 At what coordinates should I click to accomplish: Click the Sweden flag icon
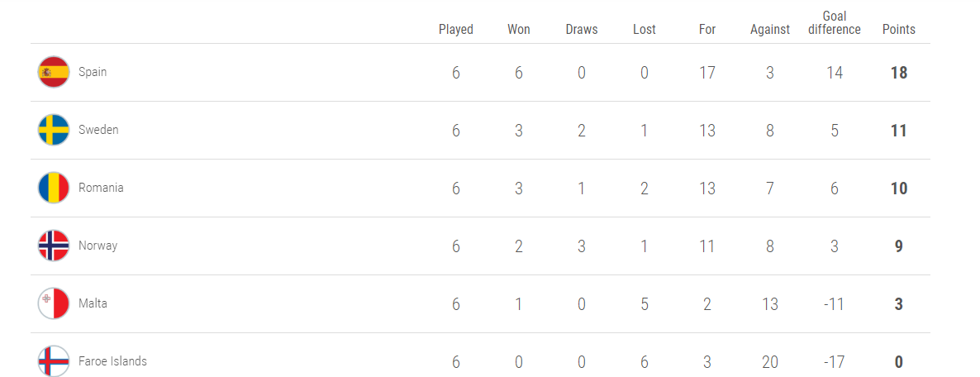(54, 130)
